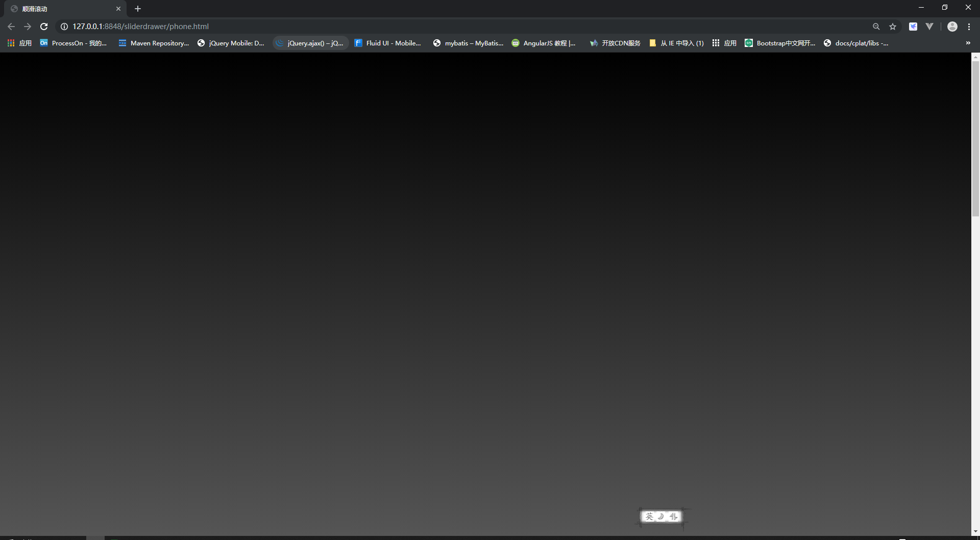Open ProcessOn bookmark
This screenshot has width=980, height=540.
pos(73,43)
